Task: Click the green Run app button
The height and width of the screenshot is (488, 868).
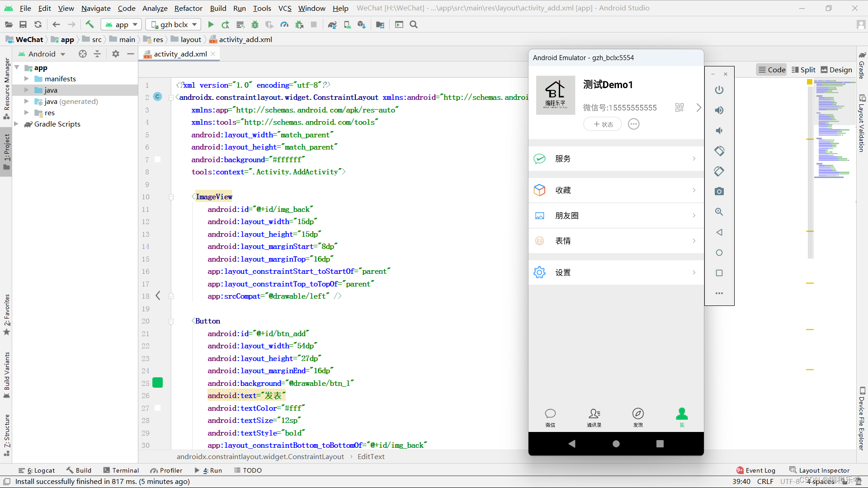Action: 211,24
